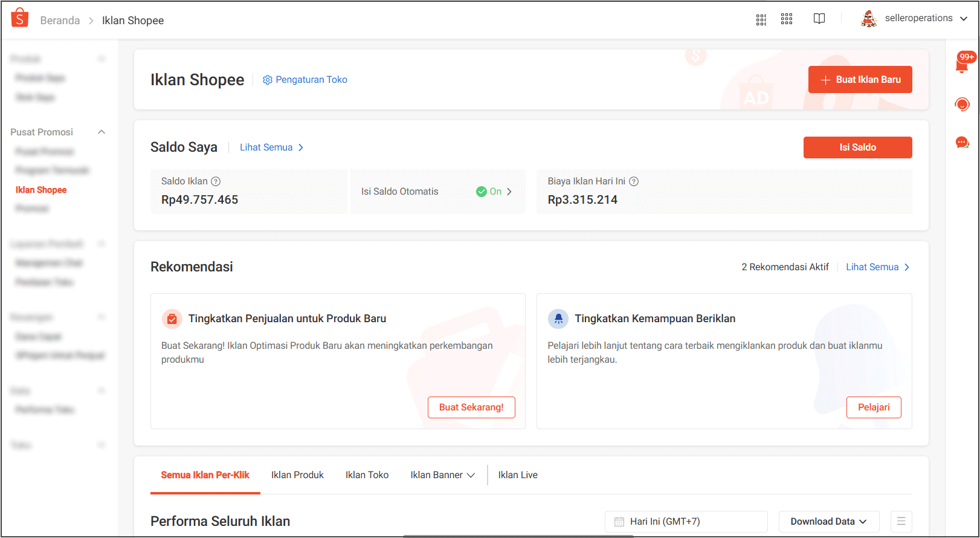Click Saldo Iklan amount Rp49.757.465

click(x=199, y=200)
